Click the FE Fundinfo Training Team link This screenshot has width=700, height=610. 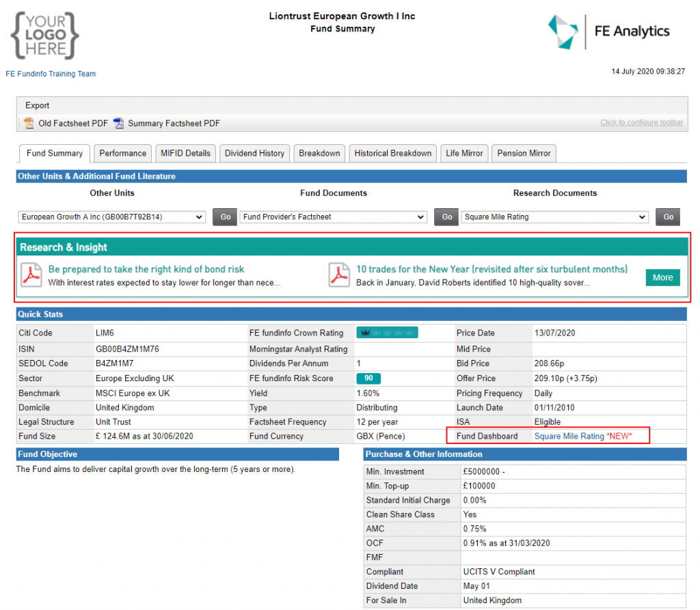click(51, 74)
